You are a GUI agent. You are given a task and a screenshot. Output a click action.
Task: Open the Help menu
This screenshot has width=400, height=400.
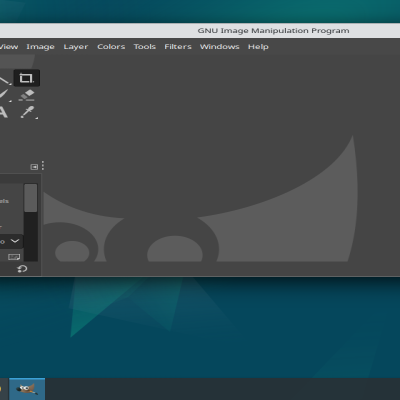pos(258,47)
